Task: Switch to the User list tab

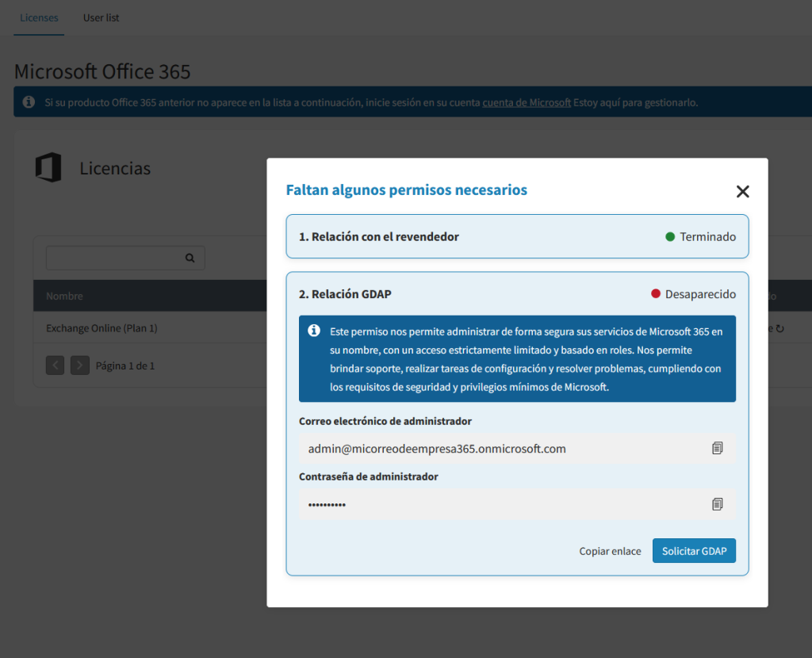Action: pyautogui.click(x=101, y=17)
